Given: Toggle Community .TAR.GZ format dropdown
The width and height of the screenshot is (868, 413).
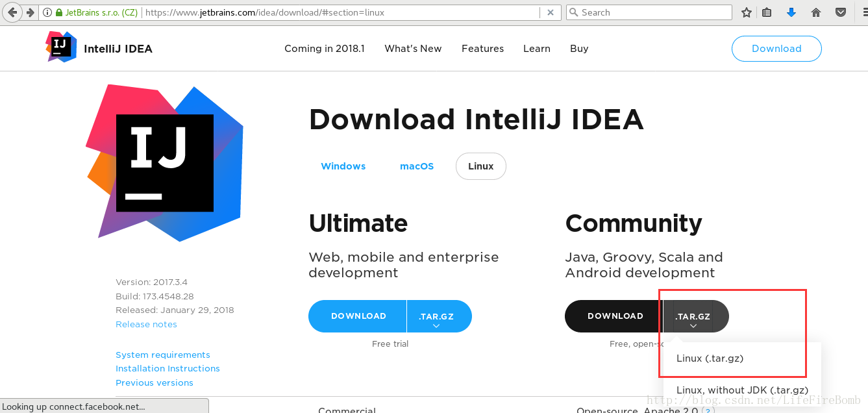Looking at the screenshot, I should click(x=695, y=316).
